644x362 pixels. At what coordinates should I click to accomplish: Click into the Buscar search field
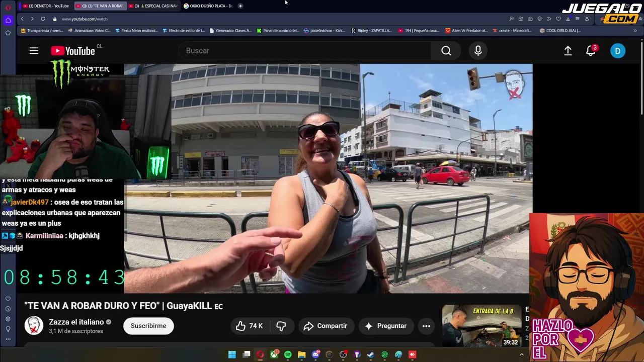[304, 51]
